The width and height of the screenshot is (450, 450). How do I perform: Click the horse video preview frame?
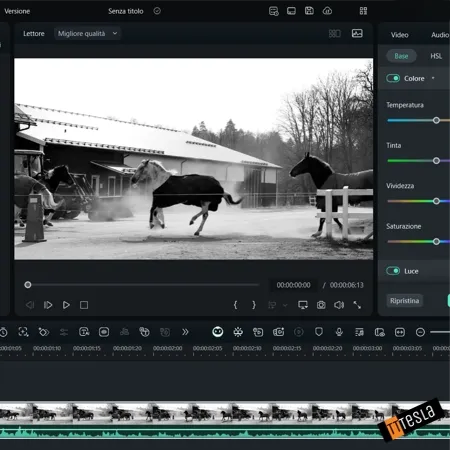pyautogui.click(x=194, y=159)
